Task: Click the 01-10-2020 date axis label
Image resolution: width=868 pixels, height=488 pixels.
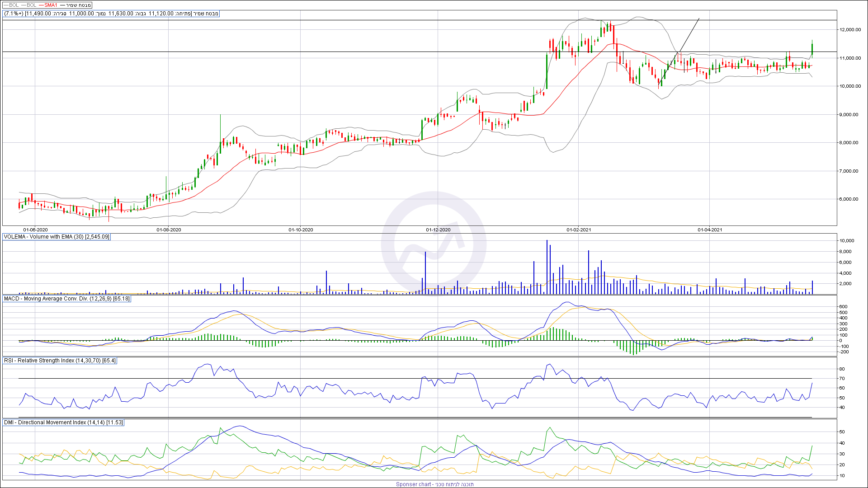Action: pos(301,230)
